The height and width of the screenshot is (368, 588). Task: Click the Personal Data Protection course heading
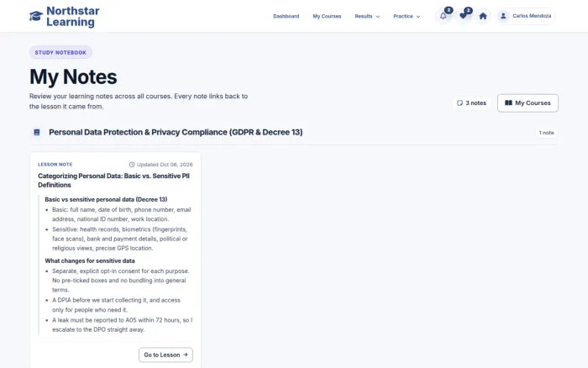(176, 133)
